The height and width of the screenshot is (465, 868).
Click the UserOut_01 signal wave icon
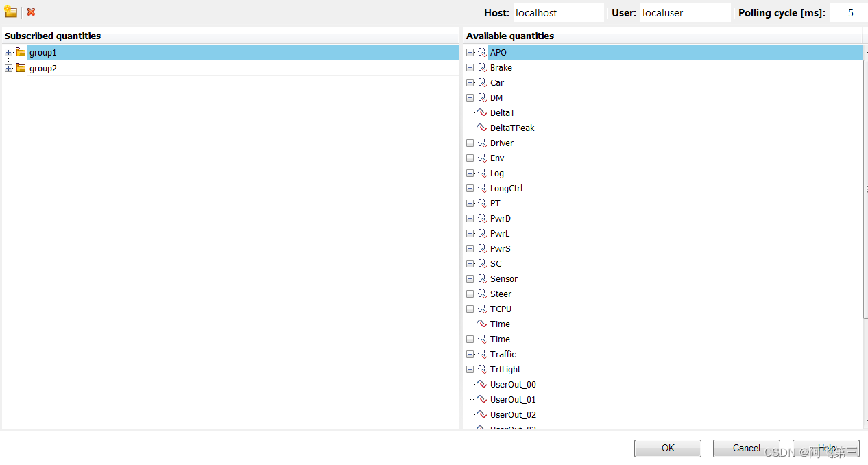(481, 400)
